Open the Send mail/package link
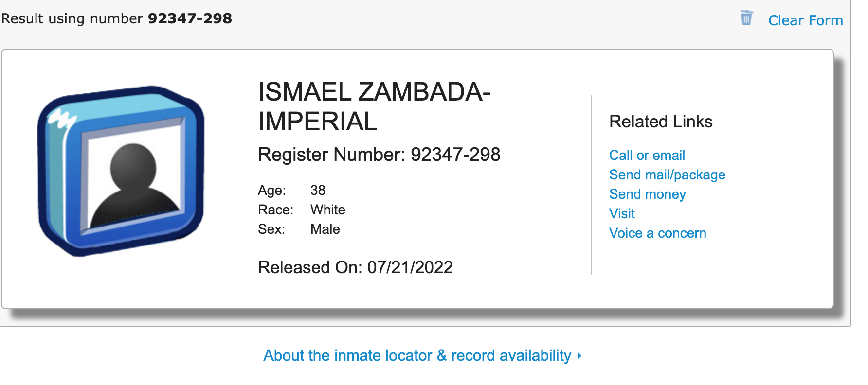868x385 pixels. (667, 175)
